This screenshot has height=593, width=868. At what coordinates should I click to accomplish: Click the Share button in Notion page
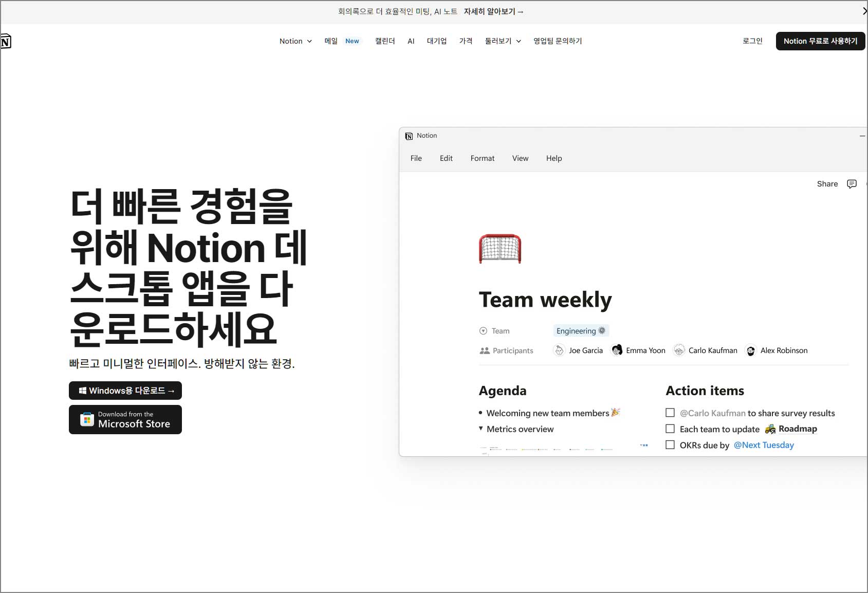tap(827, 184)
